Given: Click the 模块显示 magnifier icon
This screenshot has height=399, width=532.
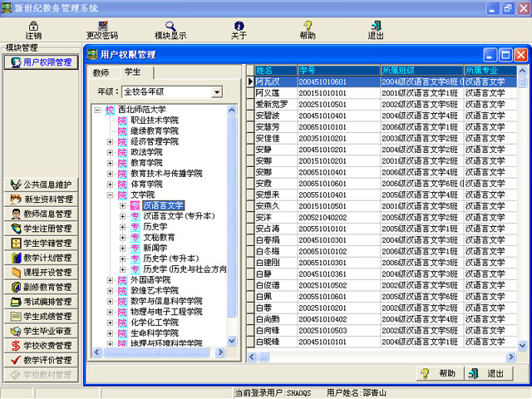Looking at the screenshot, I should click(x=170, y=26).
